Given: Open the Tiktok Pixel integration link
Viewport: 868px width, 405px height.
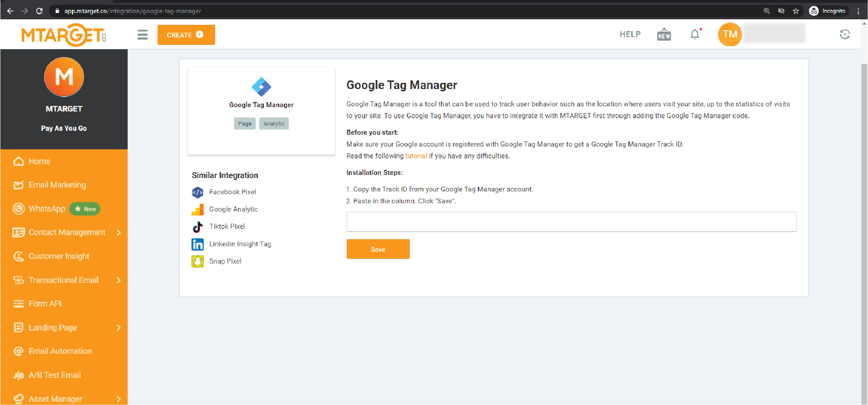Looking at the screenshot, I should [227, 227].
